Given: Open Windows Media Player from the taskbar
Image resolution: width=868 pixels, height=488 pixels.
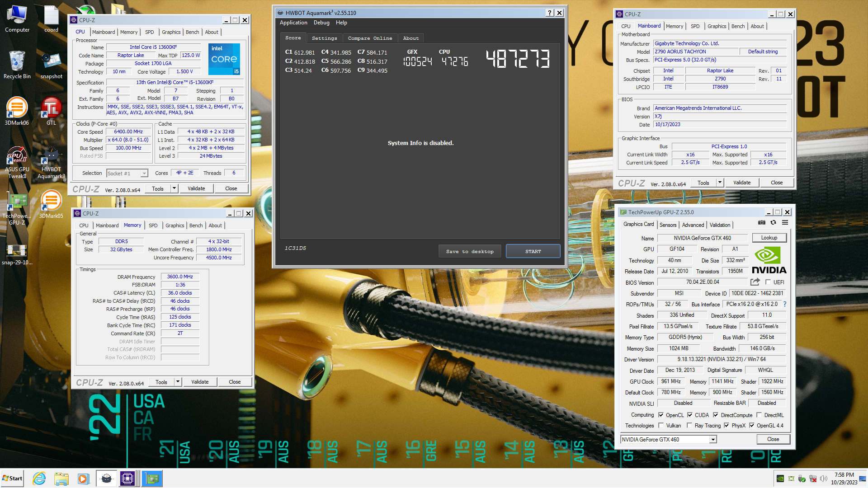Looking at the screenshot, I should click(83, 478).
